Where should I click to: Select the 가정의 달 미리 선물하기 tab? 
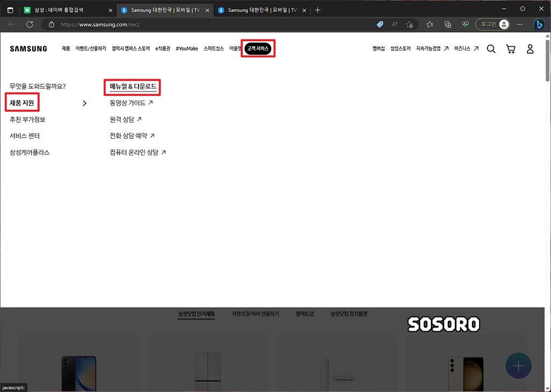coord(255,314)
